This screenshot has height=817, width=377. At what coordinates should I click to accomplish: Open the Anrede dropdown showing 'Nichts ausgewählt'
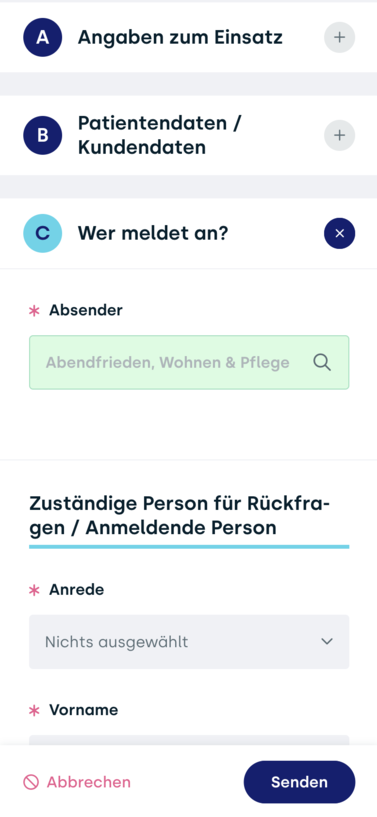click(x=189, y=641)
